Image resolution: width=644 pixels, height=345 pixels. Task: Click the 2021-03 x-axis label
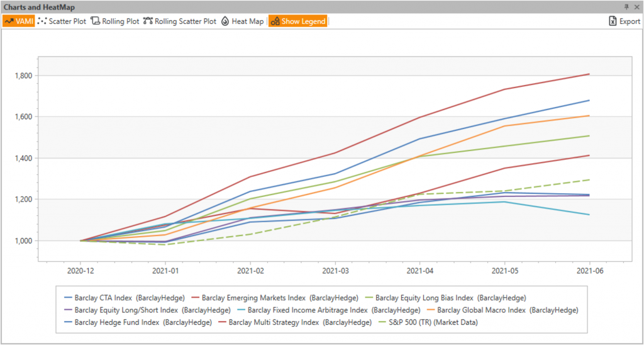pyautogui.click(x=335, y=270)
